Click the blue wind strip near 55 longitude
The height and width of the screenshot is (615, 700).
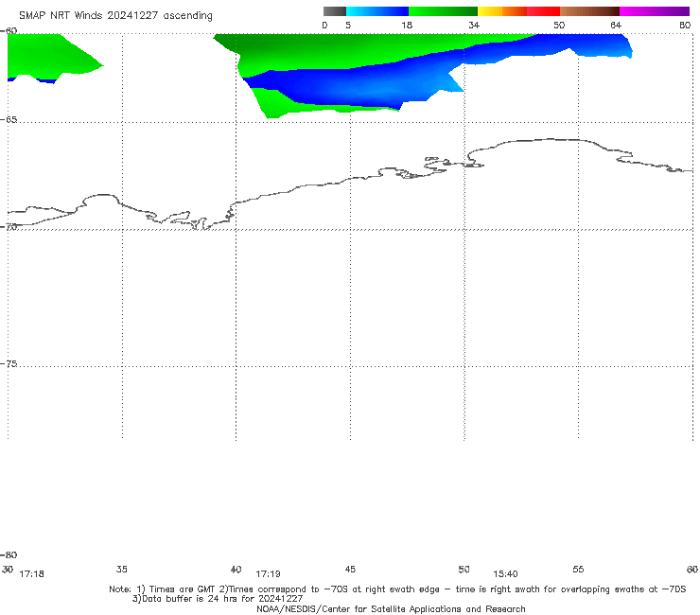(581, 45)
